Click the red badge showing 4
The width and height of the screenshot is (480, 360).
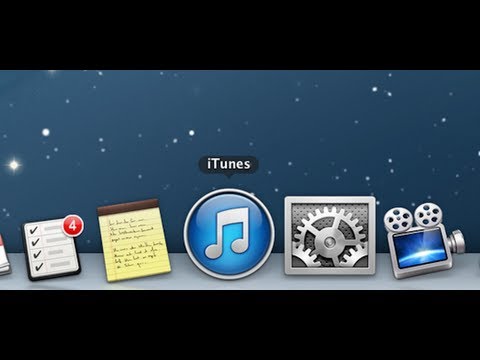coord(73,226)
